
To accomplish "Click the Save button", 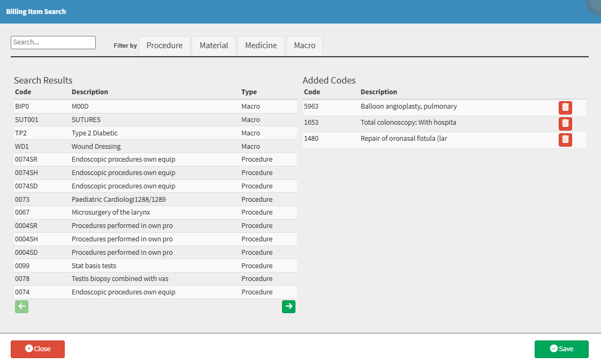I will tap(561, 349).
